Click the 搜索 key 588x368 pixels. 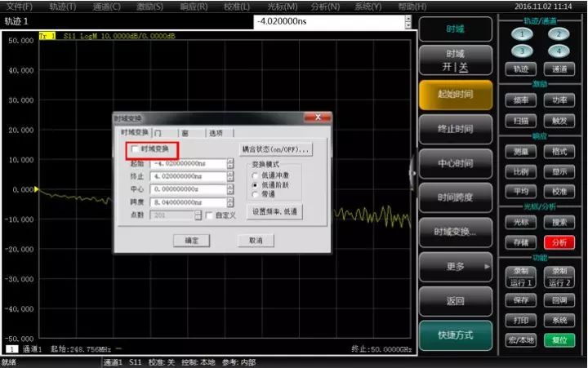tap(559, 223)
